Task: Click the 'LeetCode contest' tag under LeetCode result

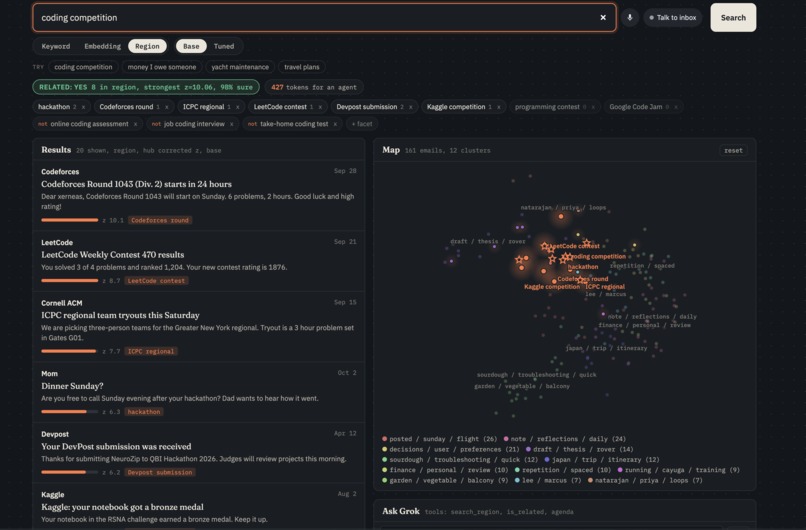Action: pos(156,281)
